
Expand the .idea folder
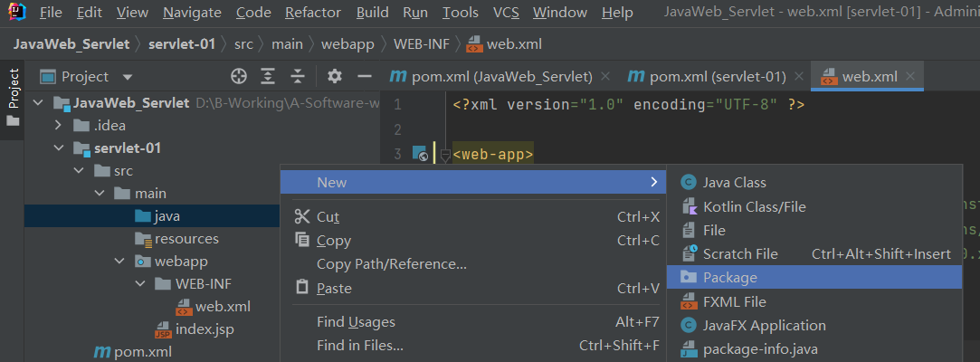click(59, 126)
